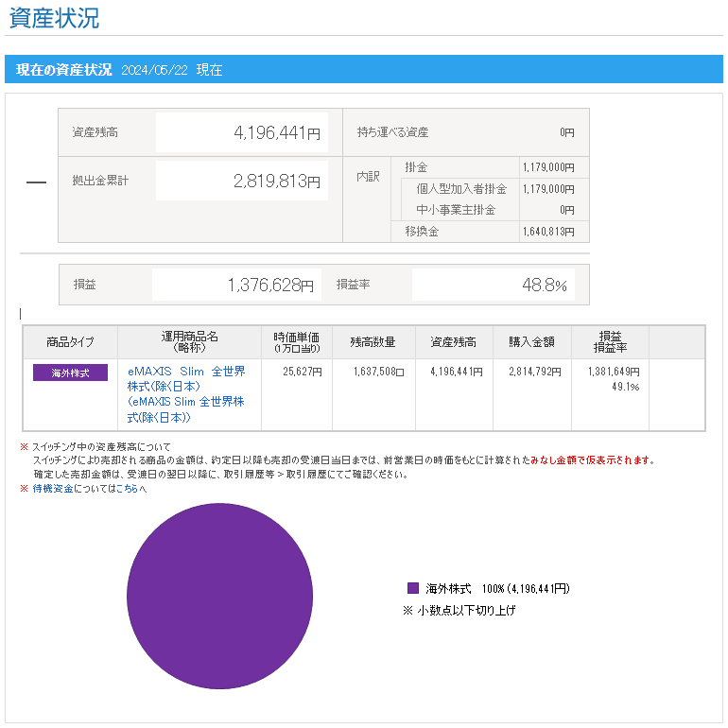Click the purple 海外株式 product type badge
This screenshot has width=728, height=728.
point(70,373)
